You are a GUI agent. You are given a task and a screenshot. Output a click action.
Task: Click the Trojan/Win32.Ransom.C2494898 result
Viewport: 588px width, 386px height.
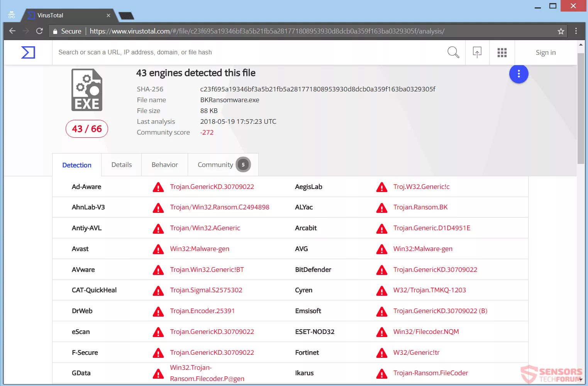(220, 207)
